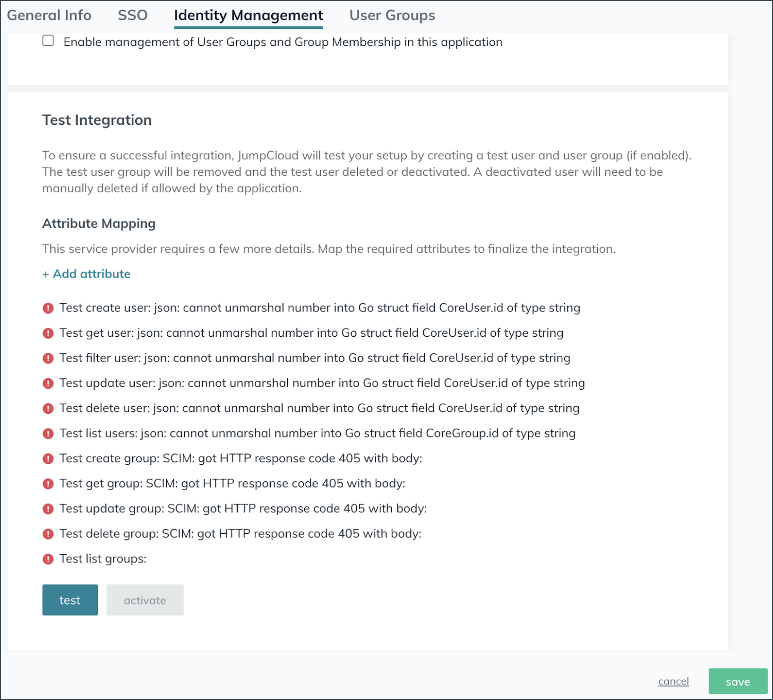Click the error icon beside Test create group

[48, 459]
